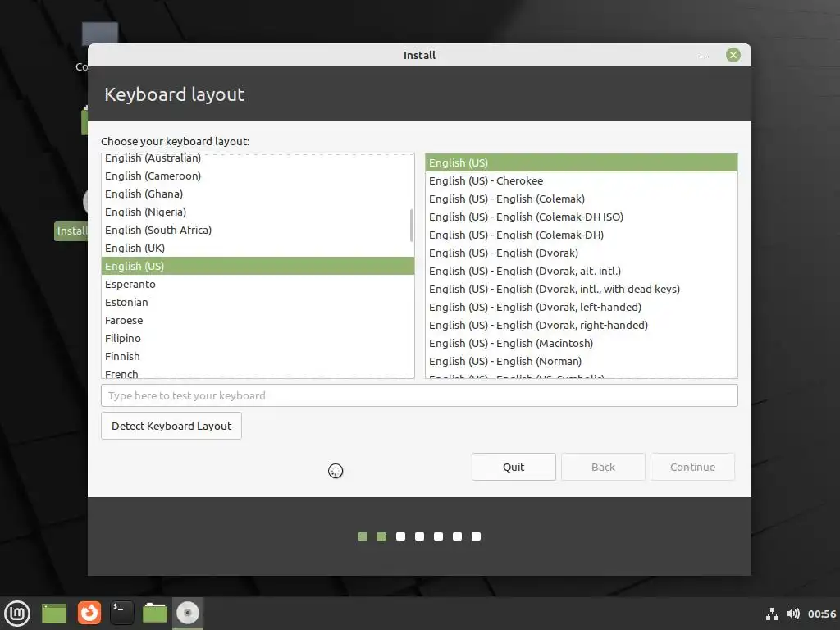Focus the keyboard test input field
This screenshot has width=840, height=630.
pyautogui.click(x=419, y=395)
